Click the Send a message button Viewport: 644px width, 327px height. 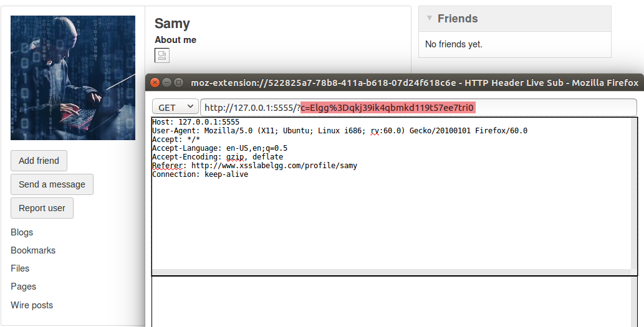[52, 184]
